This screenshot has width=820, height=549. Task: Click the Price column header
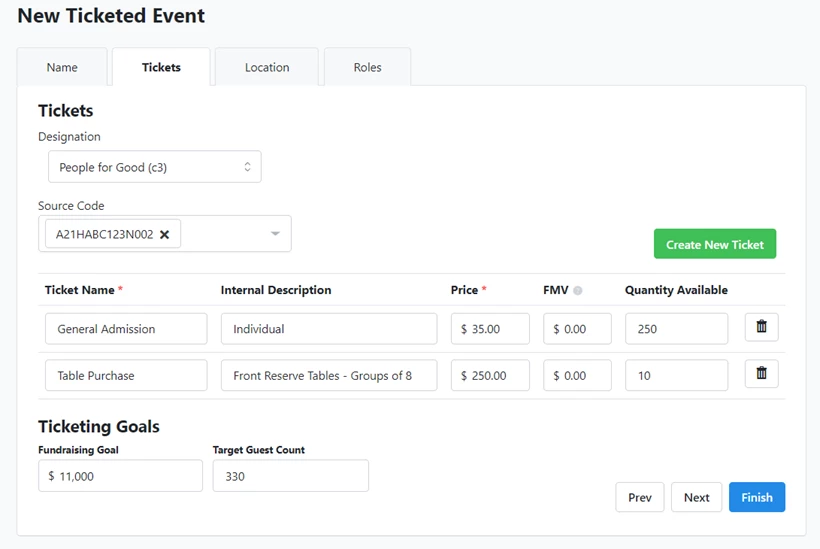click(x=464, y=290)
